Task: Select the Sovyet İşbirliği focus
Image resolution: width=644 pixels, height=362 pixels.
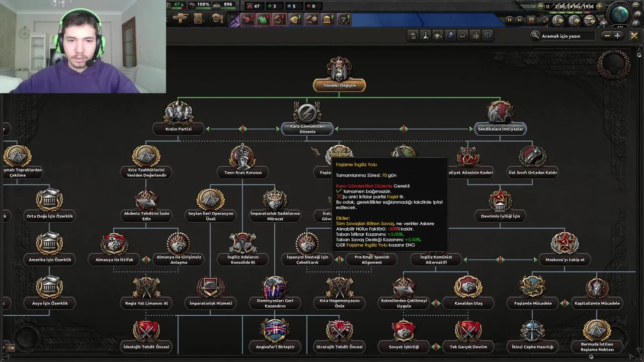Action: click(x=404, y=336)
